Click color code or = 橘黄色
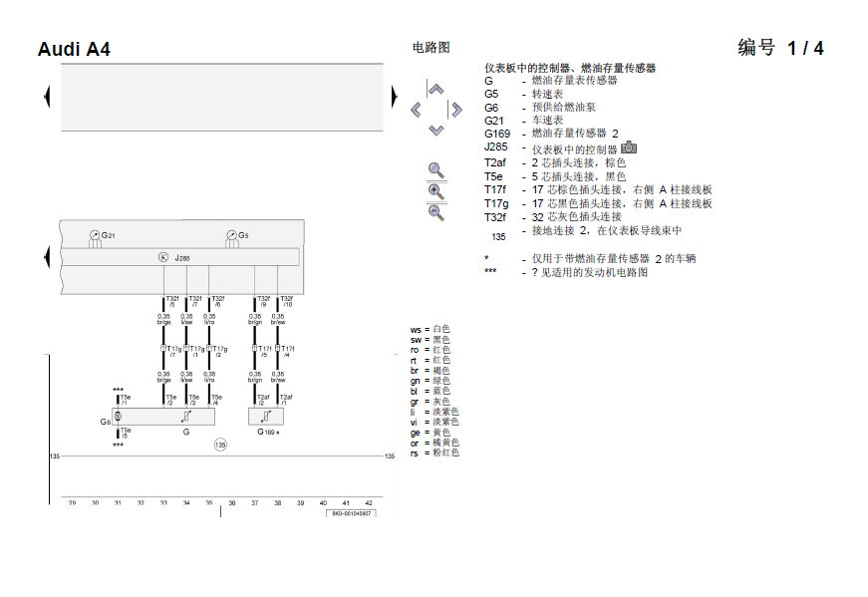Image resolution: width=868 pixels, height=597 pixels. (x=434, y=444)
